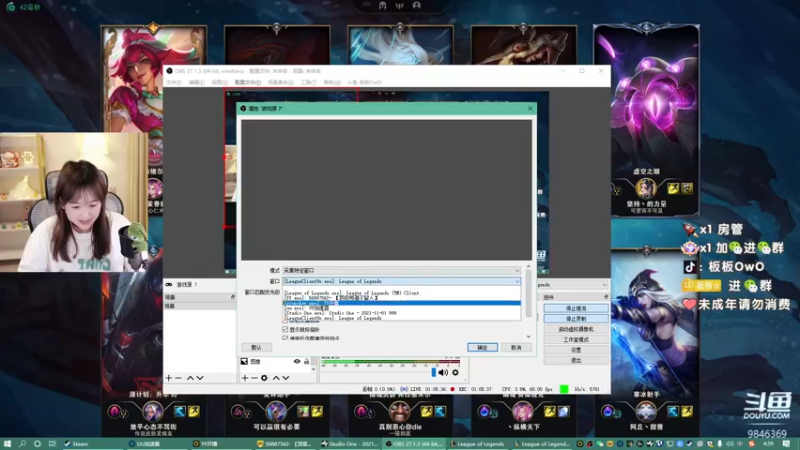The image size is (800, 450).
Task: Pop out the controls dock icon
Action: tap(606, 297)
